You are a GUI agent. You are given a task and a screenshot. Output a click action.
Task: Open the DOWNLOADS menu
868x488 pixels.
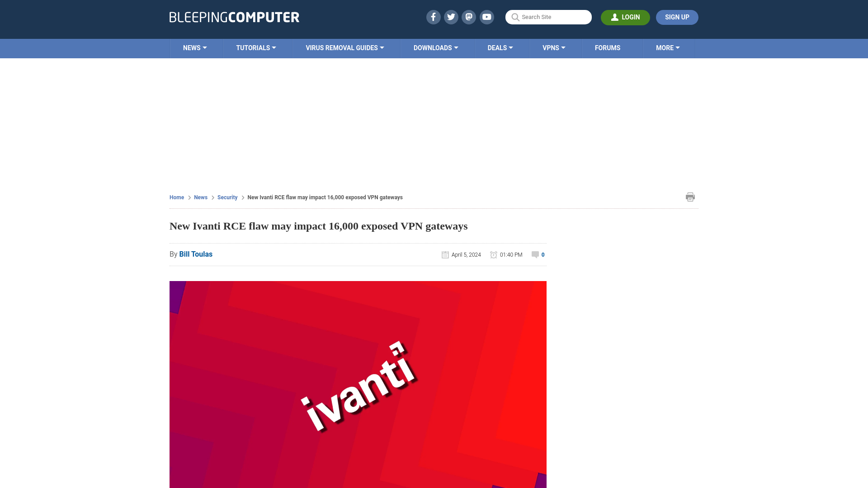point(435,48)
